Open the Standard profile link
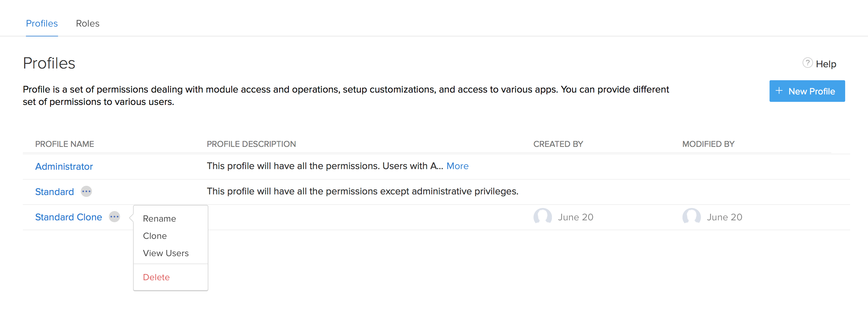Image resolution: width=868 pixels, height=316 pixels. 55,192
